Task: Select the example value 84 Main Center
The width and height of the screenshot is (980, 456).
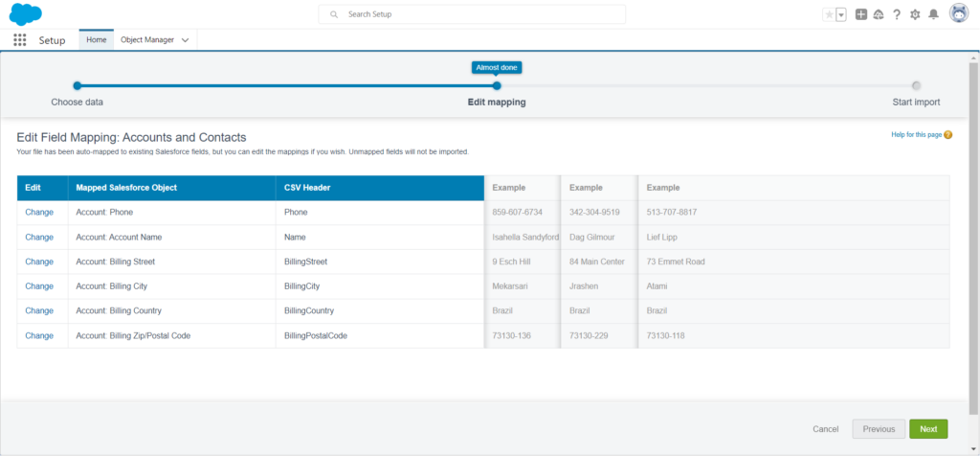Action: [597, 262]
